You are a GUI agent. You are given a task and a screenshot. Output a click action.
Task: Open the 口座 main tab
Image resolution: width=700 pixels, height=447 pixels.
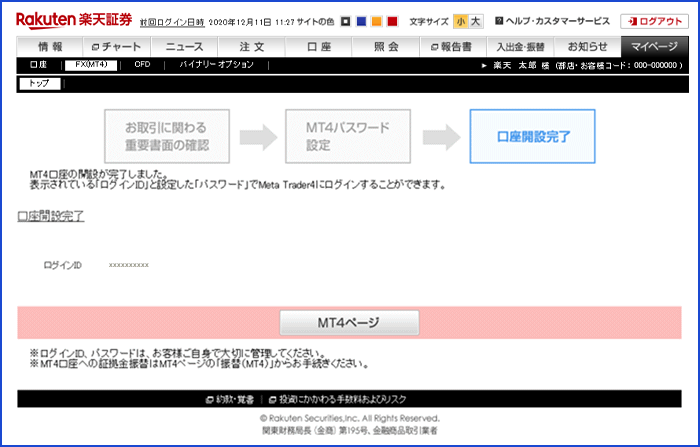319,46
